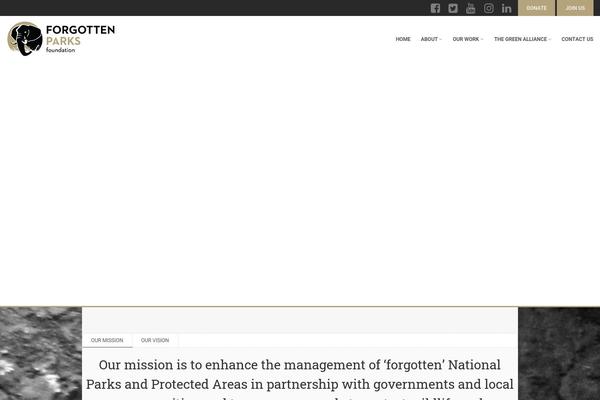Click the Forgotten Parks elephant logo

(25, 39)
